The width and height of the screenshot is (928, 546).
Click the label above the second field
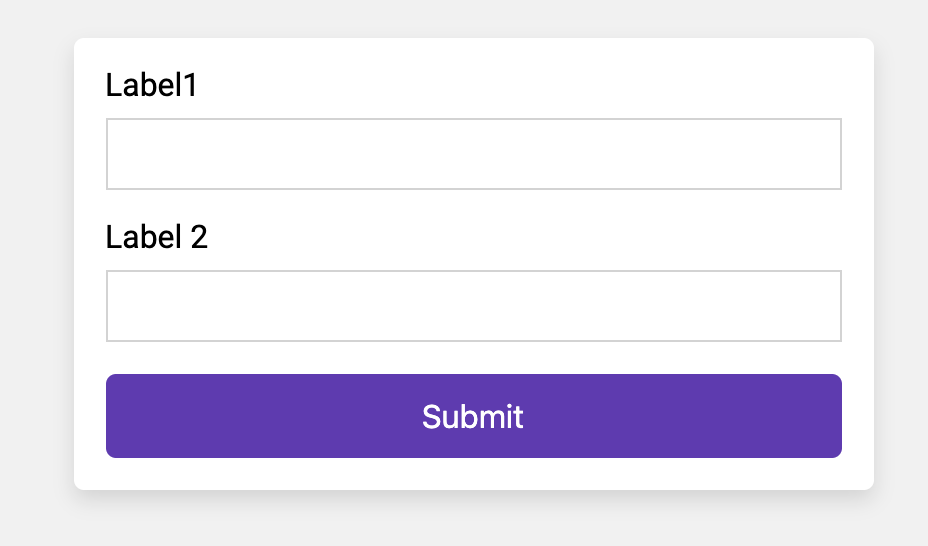point(157,238)
